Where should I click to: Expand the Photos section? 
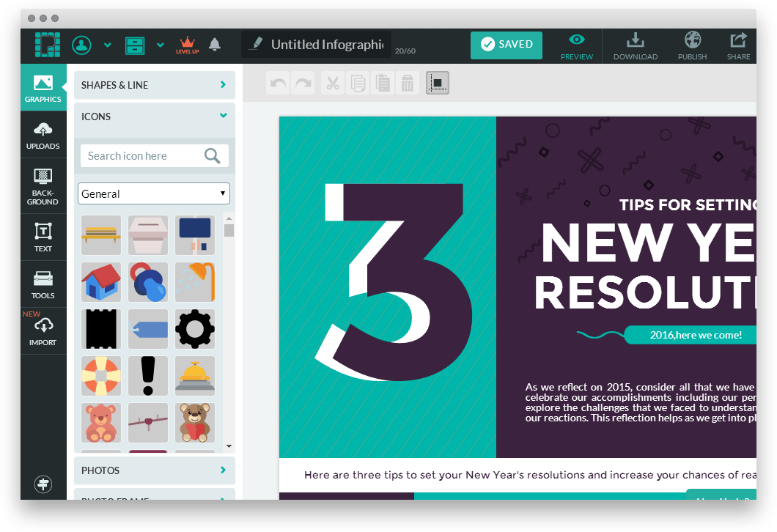point(154,470)
